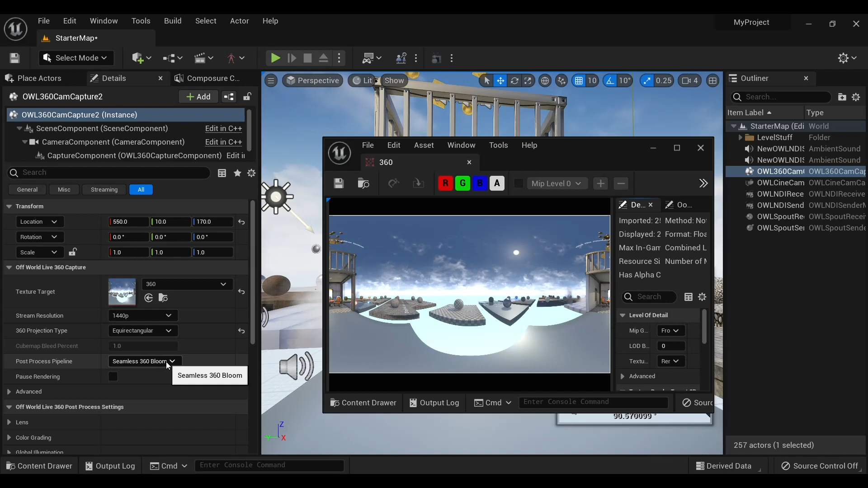Select the Streaming filter button

pos(104,190)
